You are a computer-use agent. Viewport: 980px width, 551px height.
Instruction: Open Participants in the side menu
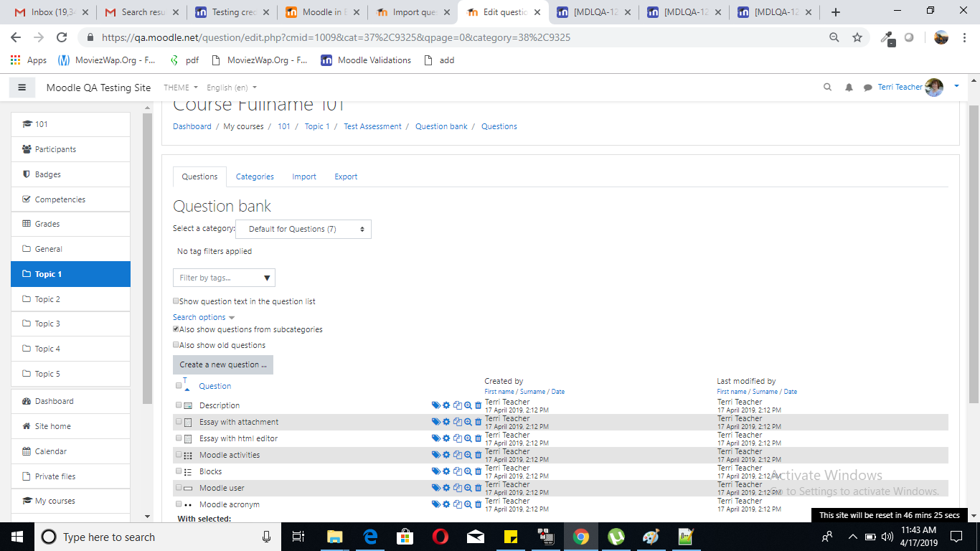pyautogui.click(x=71, y=149)
